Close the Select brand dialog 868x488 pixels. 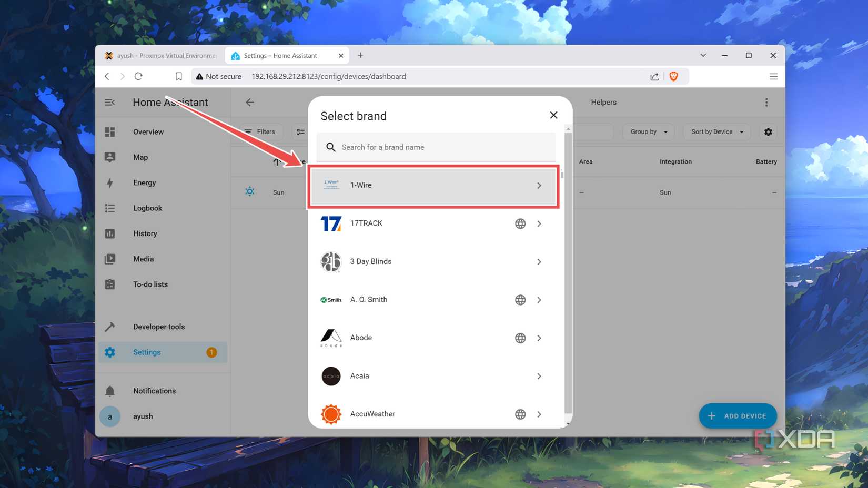tap(553, 115)
